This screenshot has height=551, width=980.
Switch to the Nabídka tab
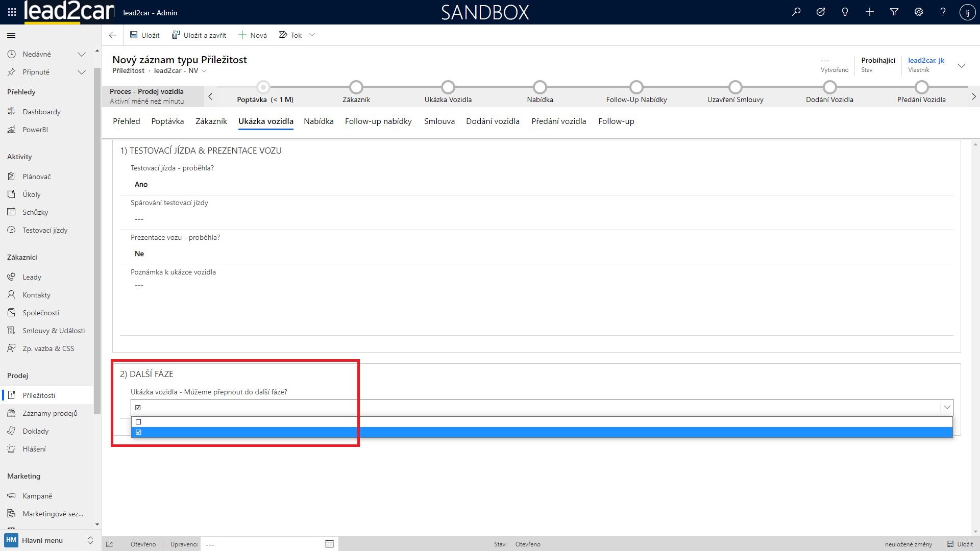pyautogui.click(x=318, y=121)
